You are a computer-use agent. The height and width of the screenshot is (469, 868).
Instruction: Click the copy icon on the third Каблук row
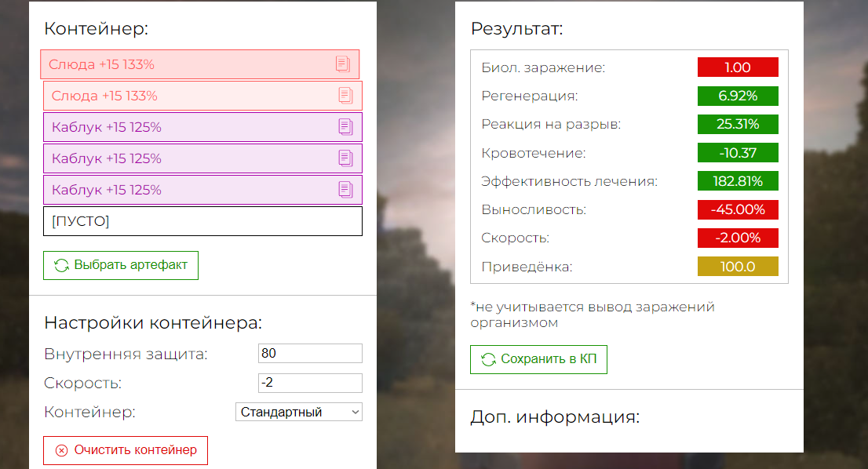point(345,190)
